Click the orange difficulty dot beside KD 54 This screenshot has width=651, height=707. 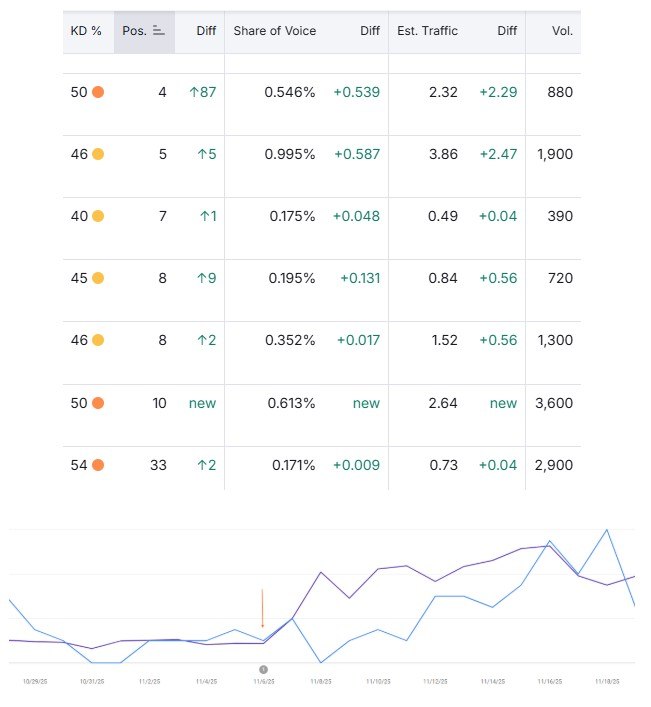pyautogui.click(x=98, y=466)
